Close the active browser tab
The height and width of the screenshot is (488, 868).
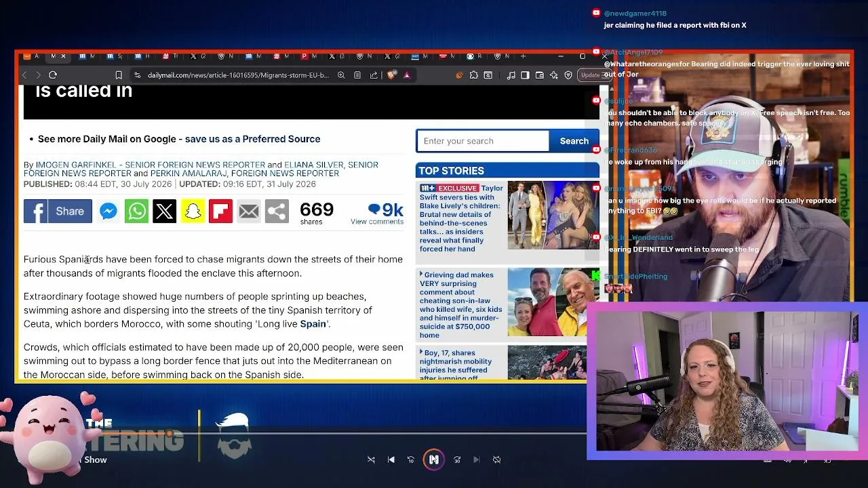click(x=63, y=56)
